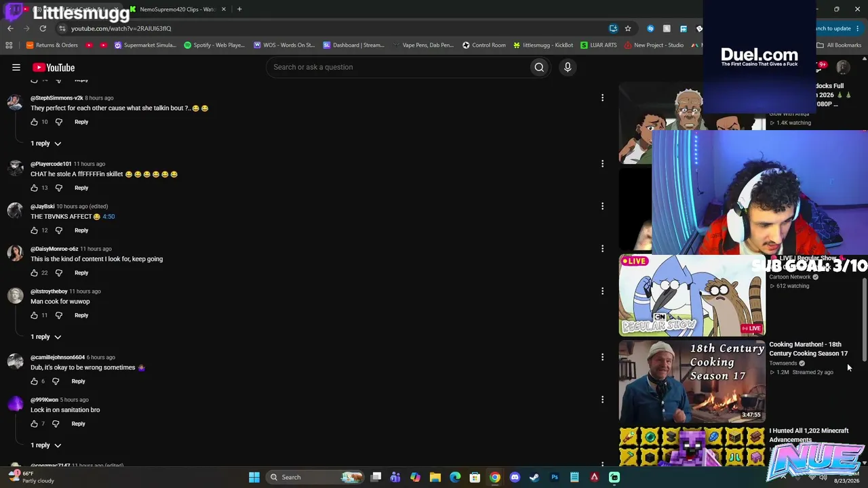Open the Returns & Orders bookmark
This screenshot has width=868, height=488.
coord(52,45)
